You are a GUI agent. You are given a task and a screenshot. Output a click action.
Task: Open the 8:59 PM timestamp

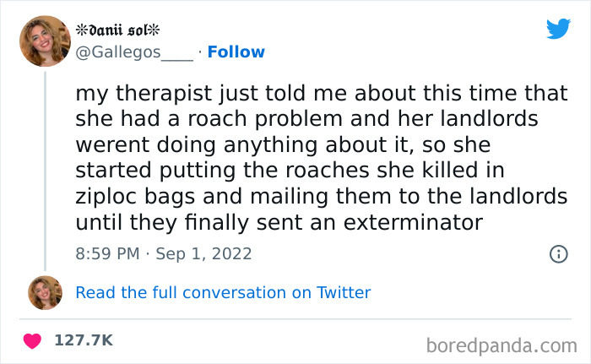[x=109, y=253]
